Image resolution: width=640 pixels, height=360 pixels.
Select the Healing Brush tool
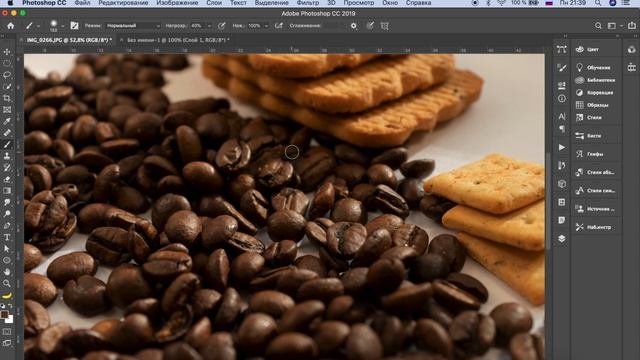coord(7,133)
